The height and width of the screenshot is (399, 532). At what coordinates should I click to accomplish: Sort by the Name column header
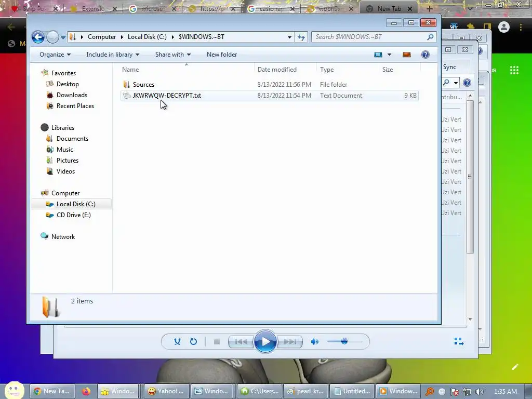pyautogui.click(x=187, y=70)
